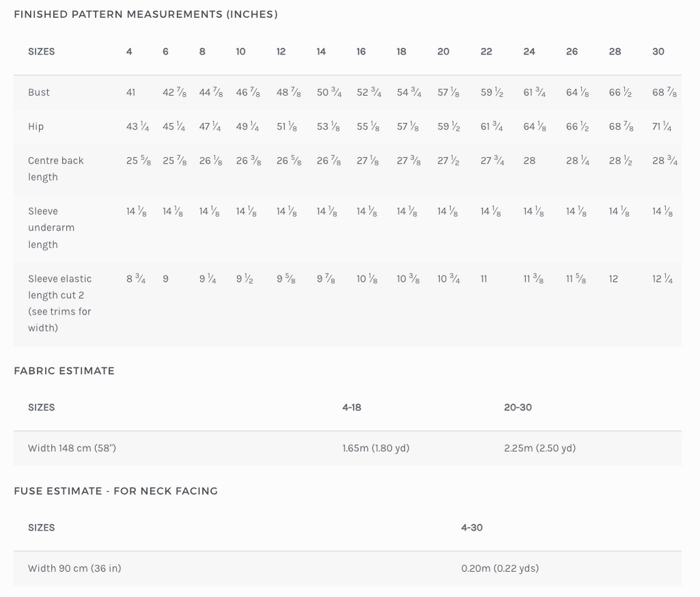Click the Finished Pattern Measurements (Inches) heading
Image resolution: width=700 pixels, height=597 pixels.
pos(146,14)
